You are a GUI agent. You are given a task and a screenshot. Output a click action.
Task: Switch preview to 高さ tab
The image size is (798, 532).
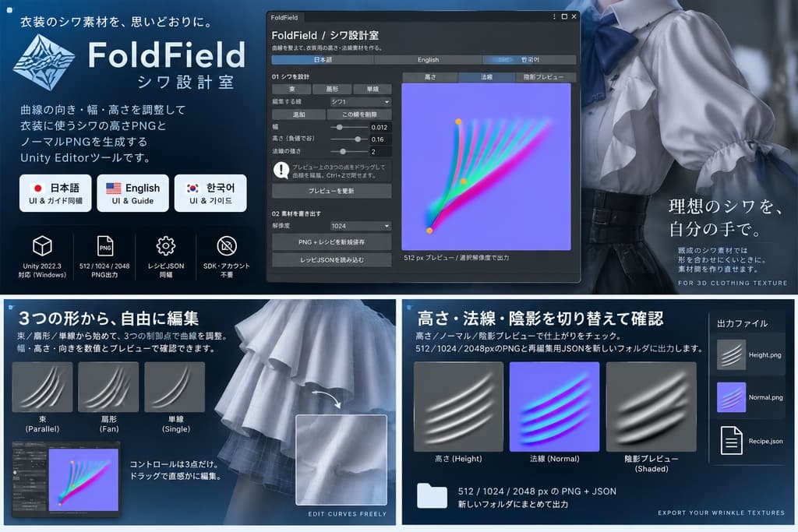(430, 77)
